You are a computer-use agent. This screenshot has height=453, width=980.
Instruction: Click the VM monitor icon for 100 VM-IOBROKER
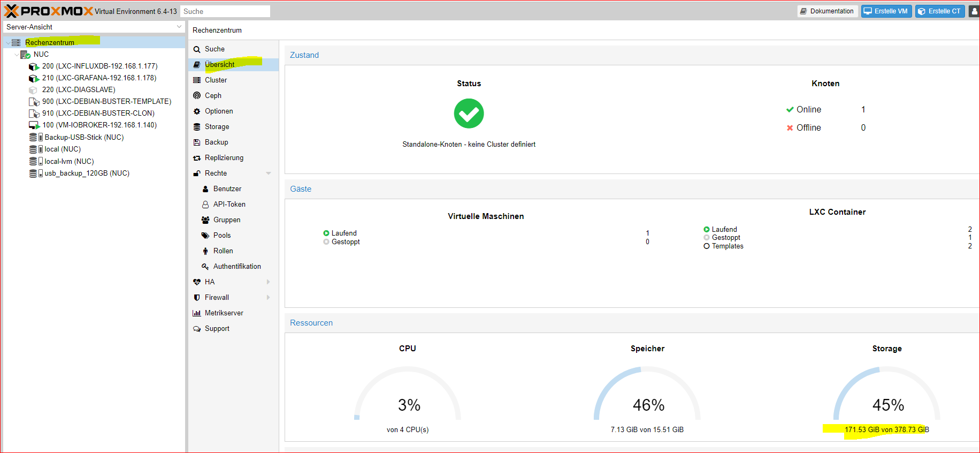pos(34,125)
